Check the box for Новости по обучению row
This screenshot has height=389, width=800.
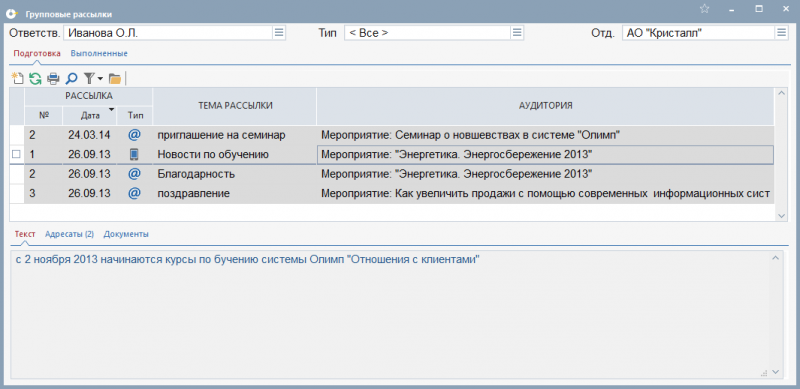[x=16, y=154]
